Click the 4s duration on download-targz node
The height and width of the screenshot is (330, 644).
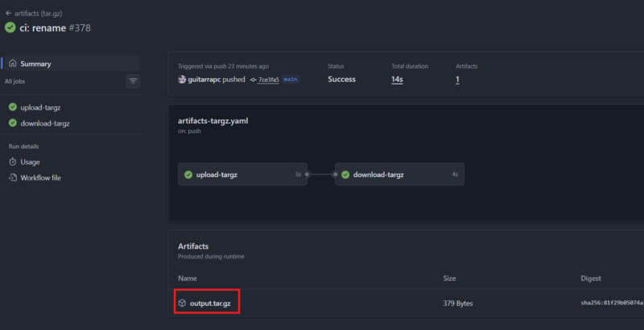(455, 175)
